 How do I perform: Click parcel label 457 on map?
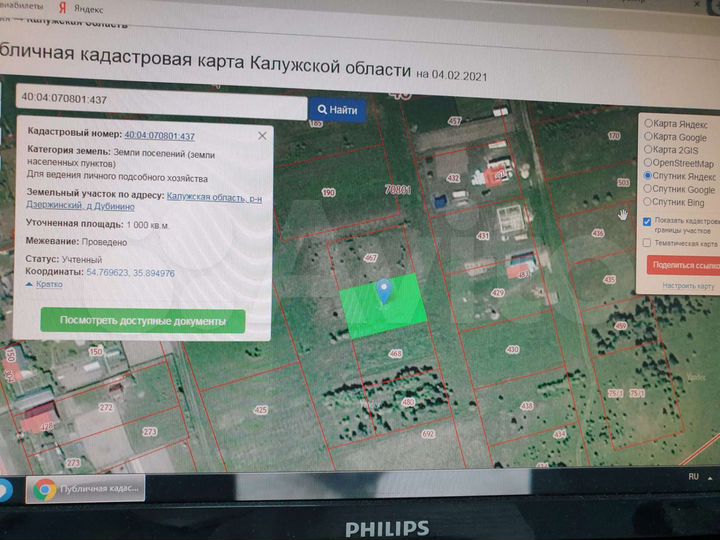(454, 121)
